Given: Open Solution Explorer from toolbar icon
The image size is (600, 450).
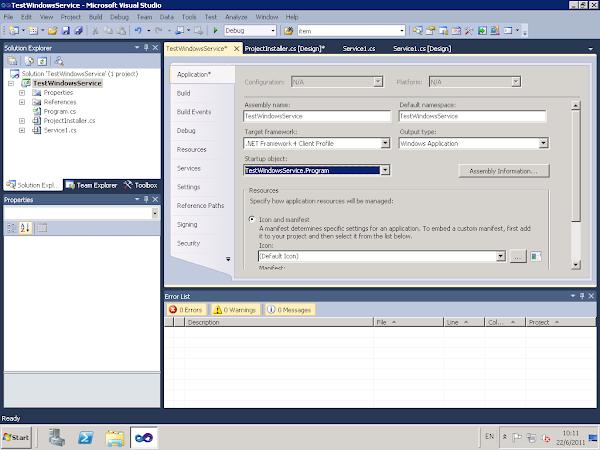Looking at the screenshot, I should click(417, 31).
